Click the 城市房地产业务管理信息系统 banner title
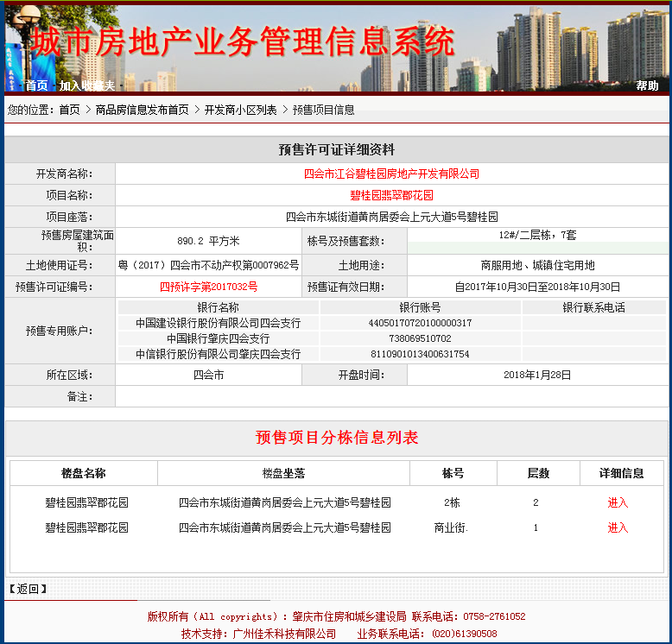This screenshot has width=672, height=644. tap(244, 41)
